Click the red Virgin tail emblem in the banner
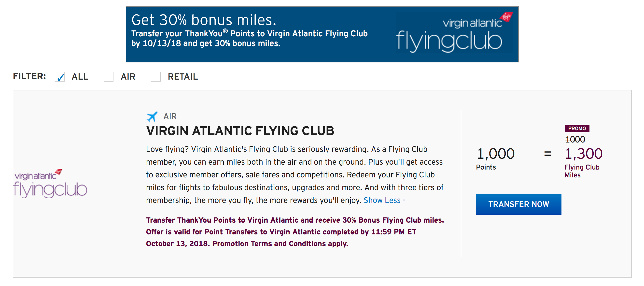This screenshot has height=286, width=644. tap(506, 17)
